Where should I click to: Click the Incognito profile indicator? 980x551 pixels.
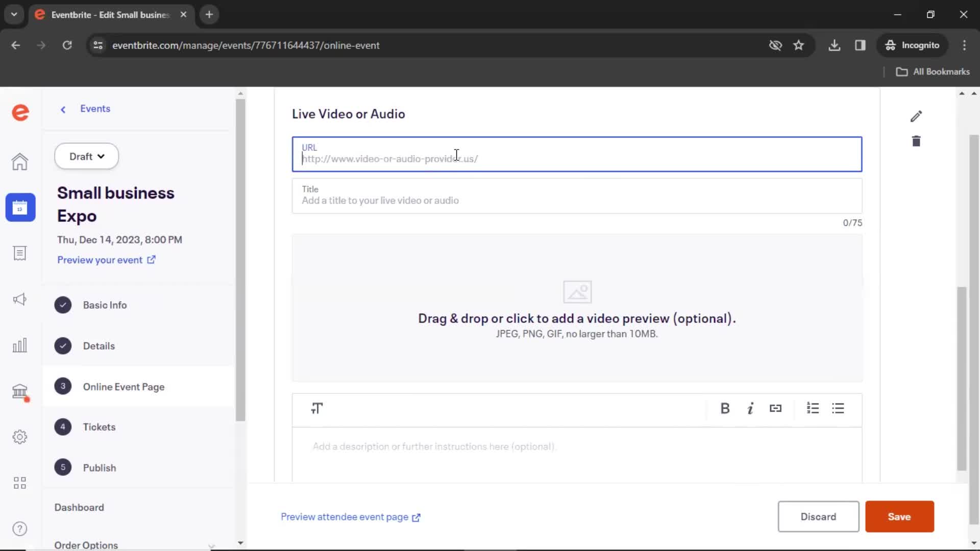[x=913, y=45]
